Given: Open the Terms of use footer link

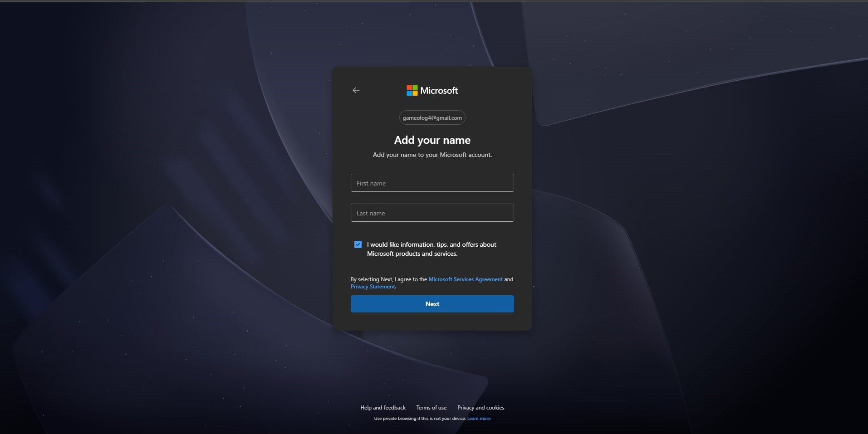Looking at the screenshot, I should click(431, 408).
